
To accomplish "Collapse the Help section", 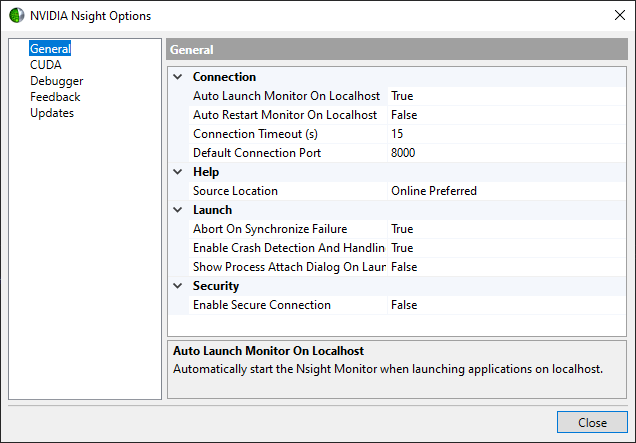I will (x=178, y=172).
